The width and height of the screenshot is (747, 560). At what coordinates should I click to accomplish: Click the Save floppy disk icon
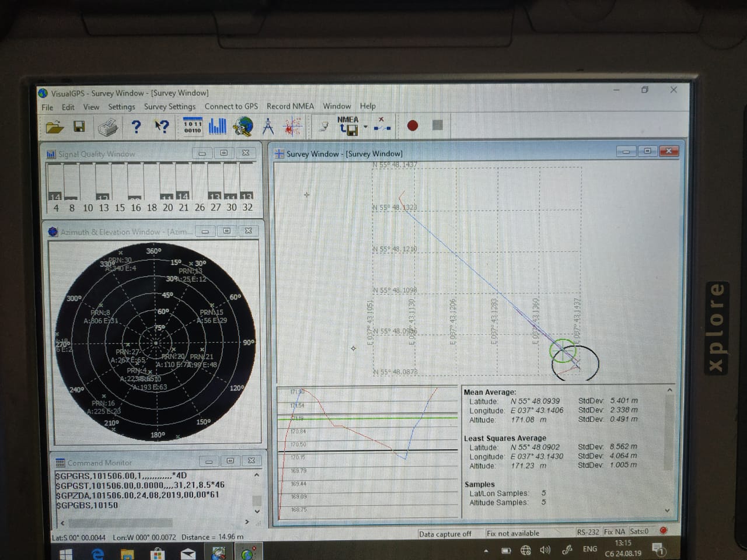(79, 127)
